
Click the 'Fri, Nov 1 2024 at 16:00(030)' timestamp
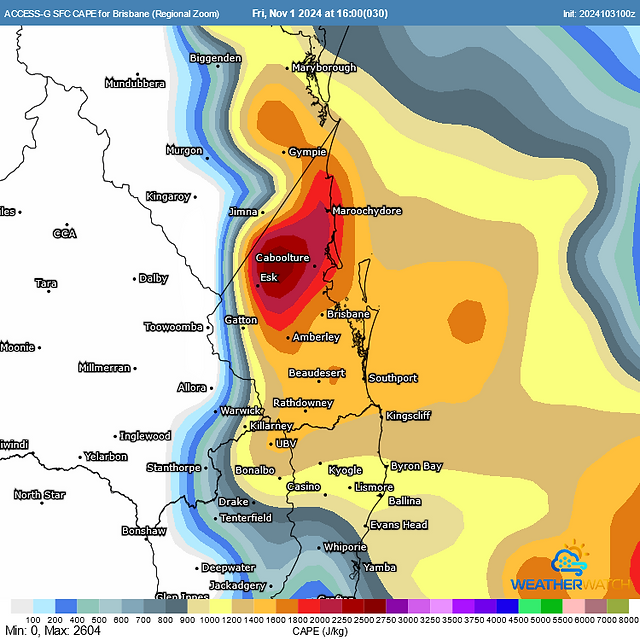tap(320, 13)
